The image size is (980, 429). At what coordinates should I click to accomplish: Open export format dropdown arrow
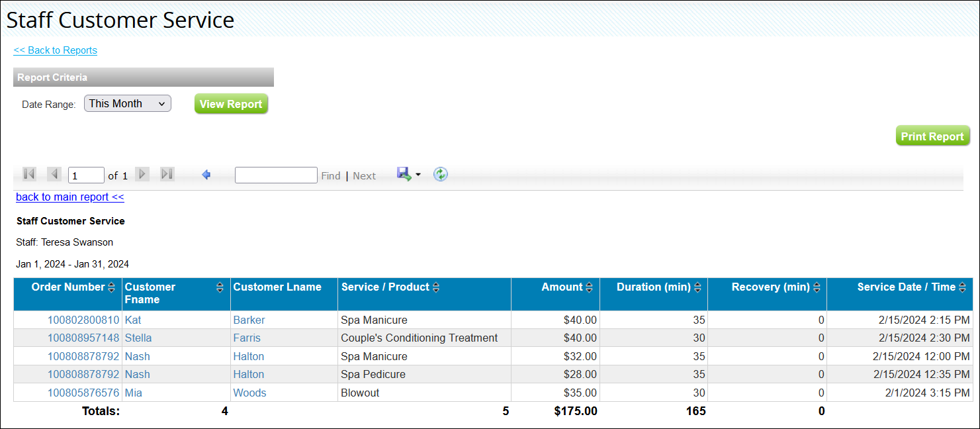tap(418, 175)
